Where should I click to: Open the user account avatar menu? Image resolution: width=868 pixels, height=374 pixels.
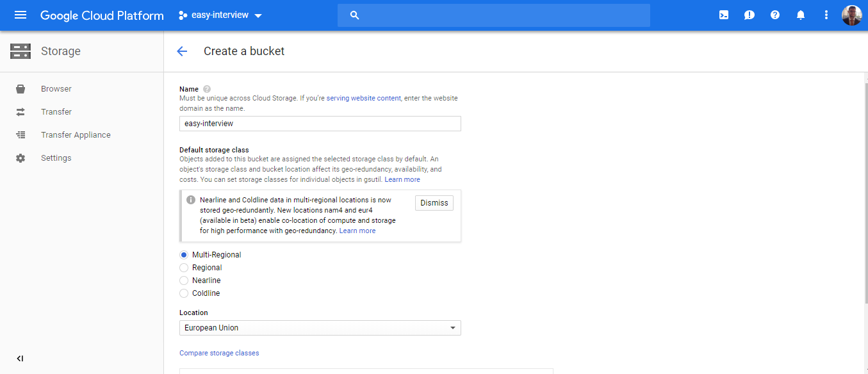tap(851, 15)
